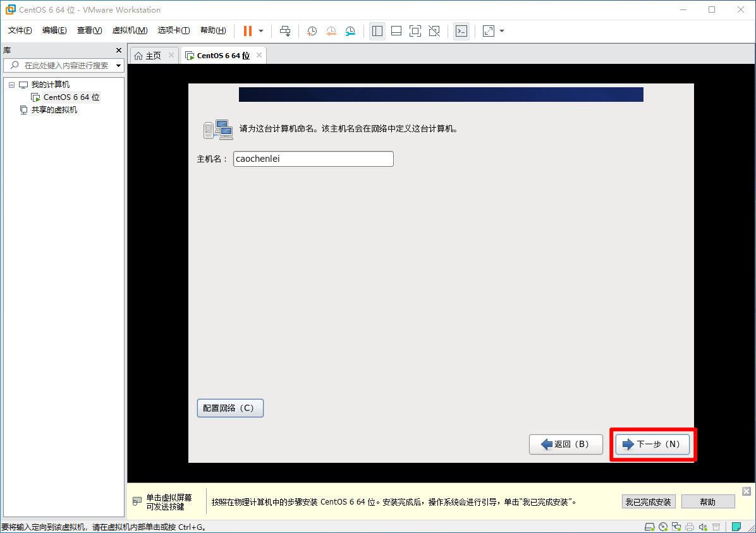Toggle the console view button

point(461,31)
